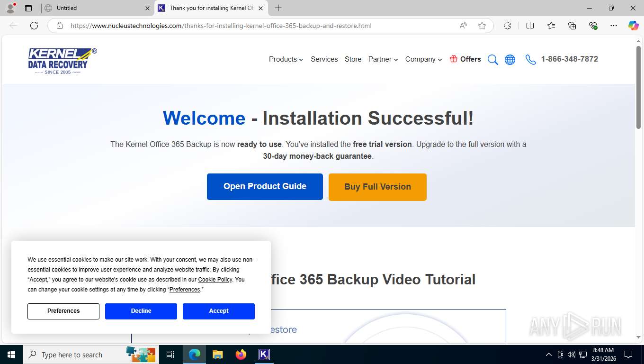This screenshot has width=644, height=364.
Task: Click the Preferences link in cookie text
Action: (185, 290)
